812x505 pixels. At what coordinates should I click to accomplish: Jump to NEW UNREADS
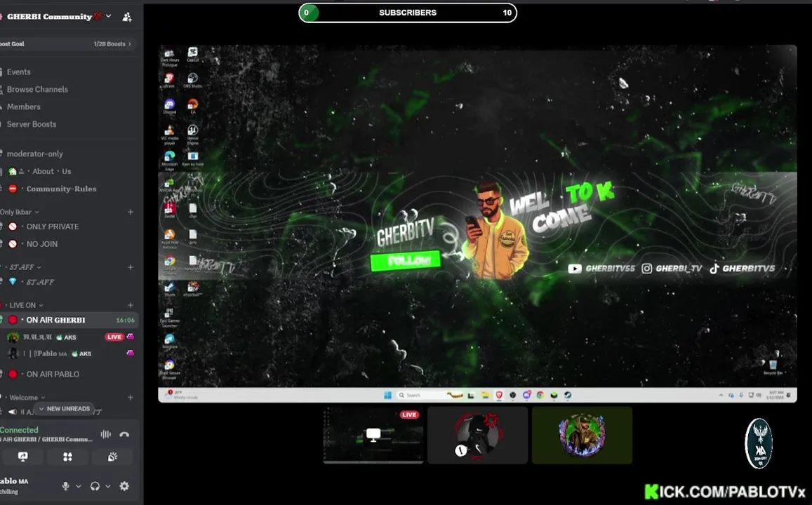point(64,409)
